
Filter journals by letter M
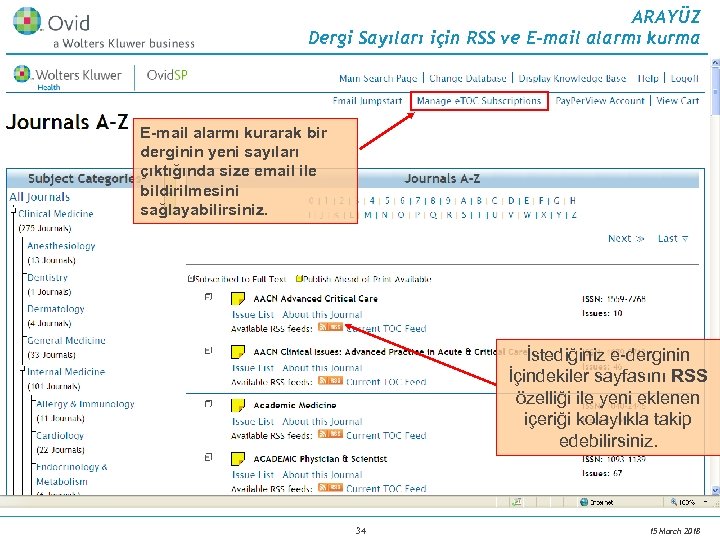click(x=368, y=215)
